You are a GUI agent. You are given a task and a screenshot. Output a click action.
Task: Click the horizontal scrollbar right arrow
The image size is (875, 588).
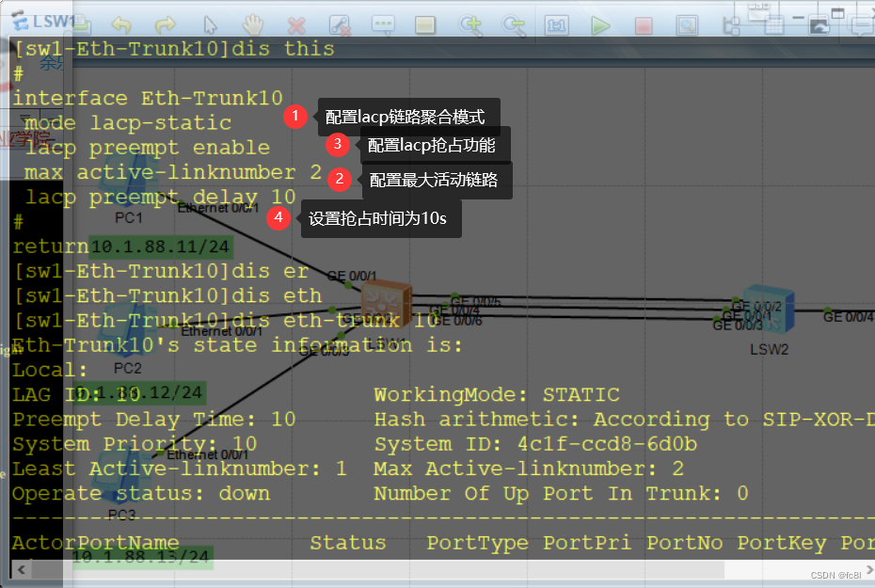868,569
